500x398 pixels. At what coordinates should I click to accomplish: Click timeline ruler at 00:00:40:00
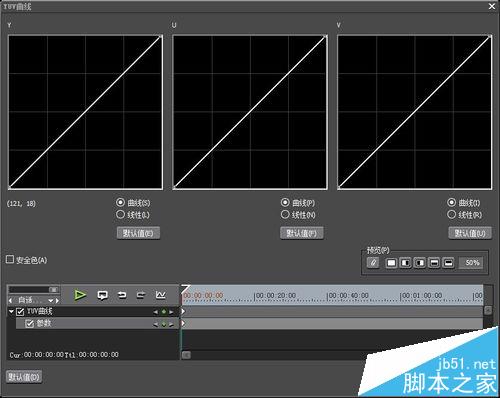pyautogui.click(x=348, y=296)
